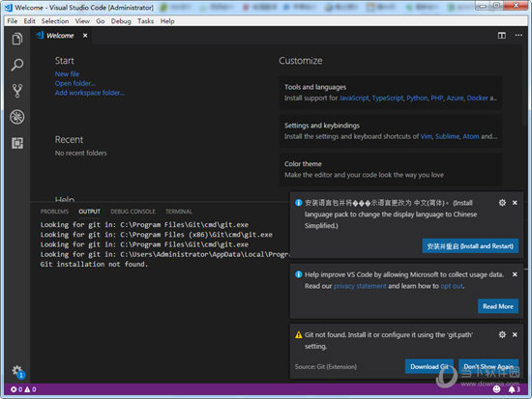Open the Edit menu
Image resolution: width=532 pixels, height=399 pixels.
pyautogui.click(x=30, y=21)
